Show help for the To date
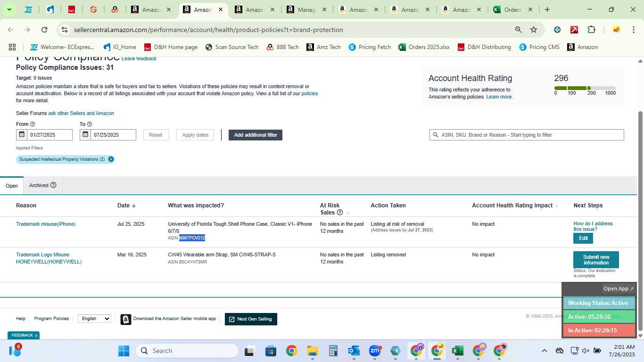 (x=90, y=124)
